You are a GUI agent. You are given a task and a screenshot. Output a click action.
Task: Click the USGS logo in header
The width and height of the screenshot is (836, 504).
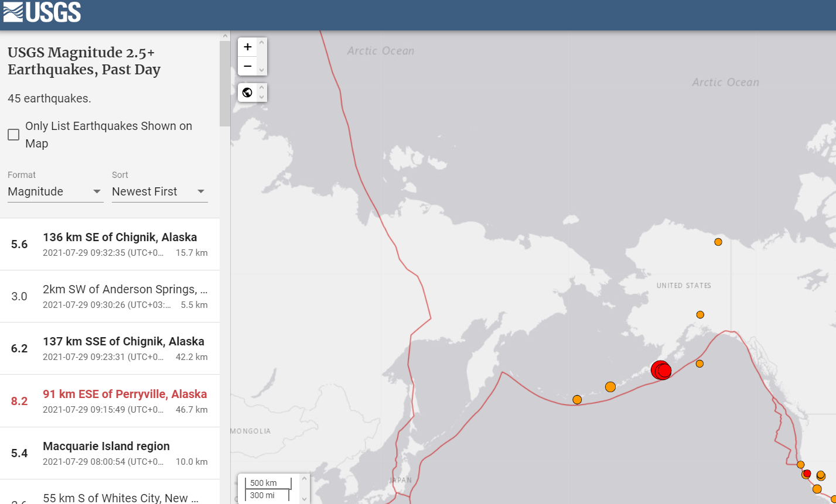[42, 12]
